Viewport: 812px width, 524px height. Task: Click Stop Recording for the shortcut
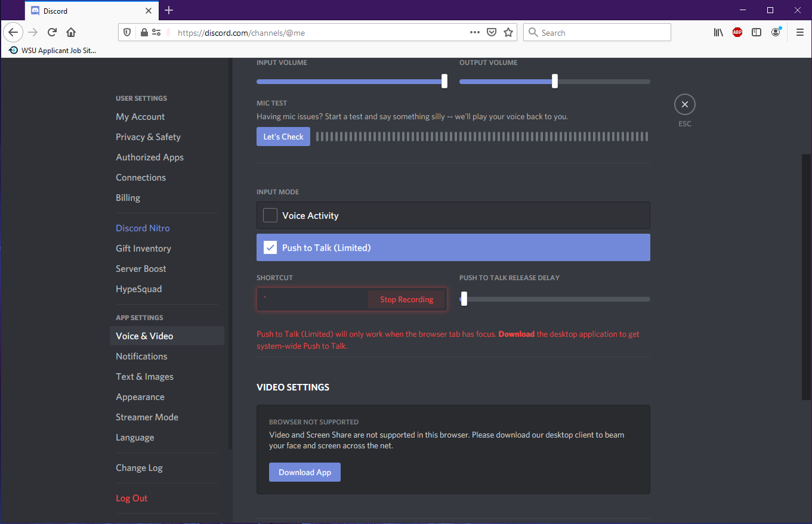point(407,299)
